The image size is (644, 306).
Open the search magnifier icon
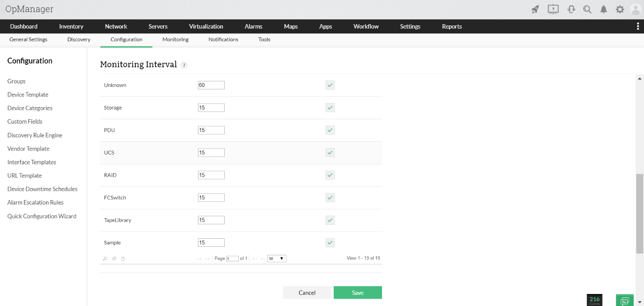click(x=587, y=9)
